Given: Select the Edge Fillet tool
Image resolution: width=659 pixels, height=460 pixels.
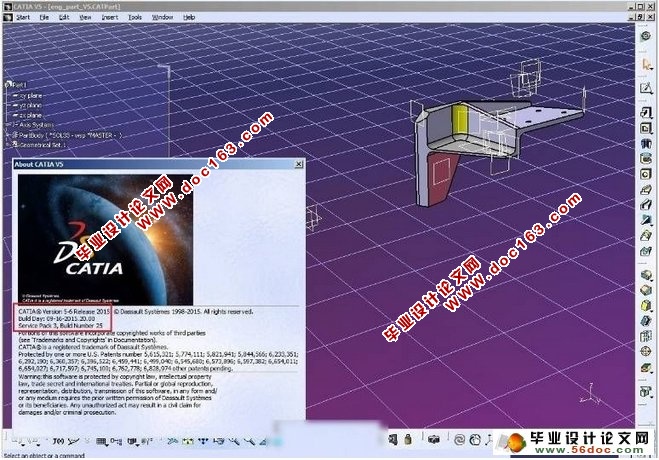Looking at the screenshot, I should tap(646, 275).
